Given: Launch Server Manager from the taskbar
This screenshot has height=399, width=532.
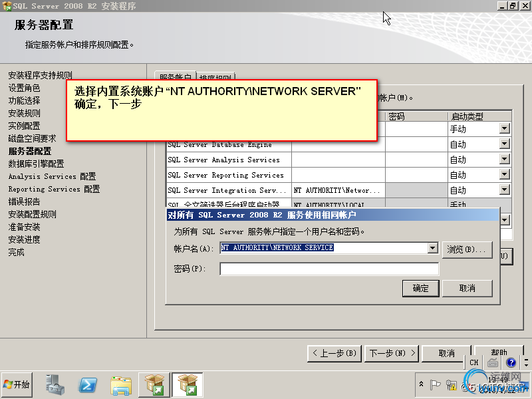Looking at the screenshot, I should (x=55, y=385).
